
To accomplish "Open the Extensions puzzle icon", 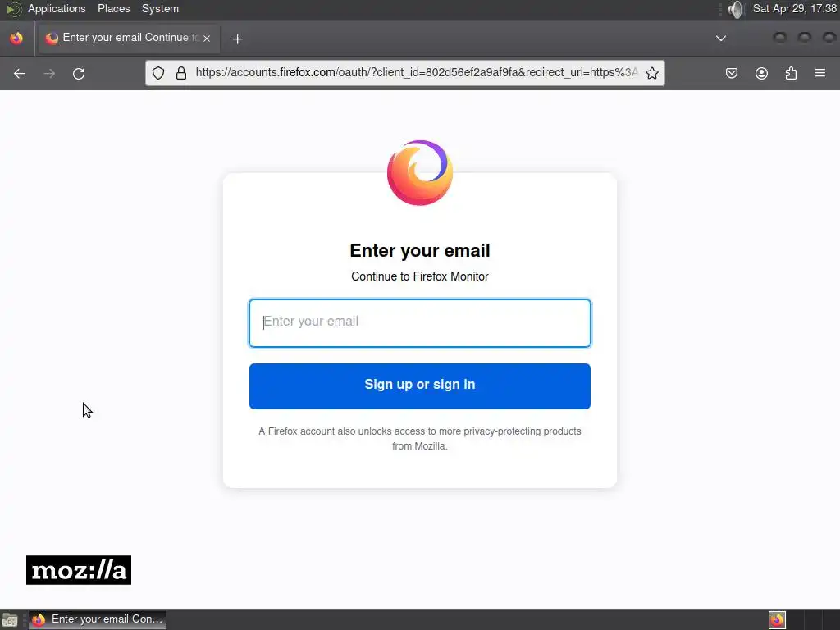I will coord(791,73).
